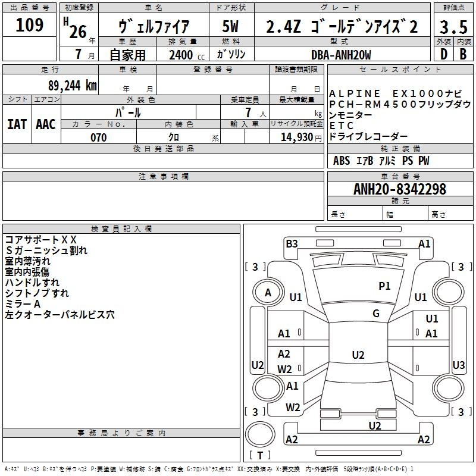
Task: Select the inspector note コアサポートXX
Action: [x=40, y=240]
